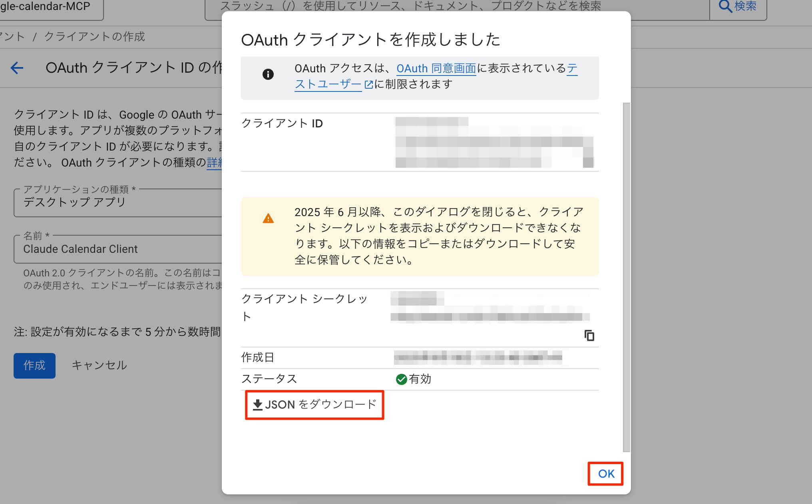Copy the client secret with copy icon
Screen dimensions: 812x504
coord(589,335)
